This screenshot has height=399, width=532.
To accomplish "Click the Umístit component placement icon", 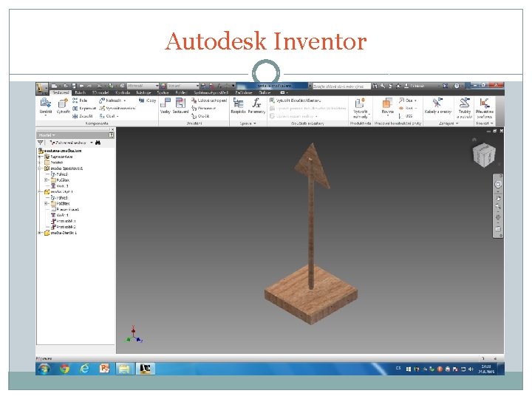I will tap(46, 103).
